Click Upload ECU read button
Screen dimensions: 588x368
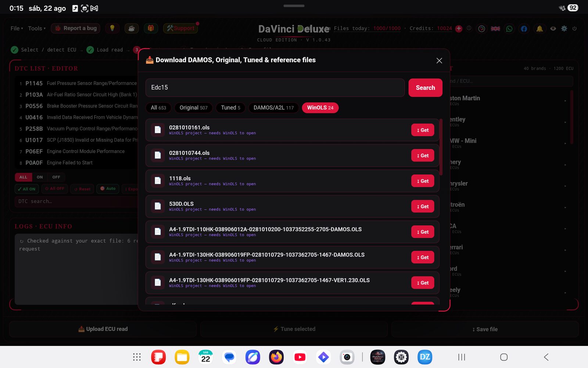click(103, 329)
